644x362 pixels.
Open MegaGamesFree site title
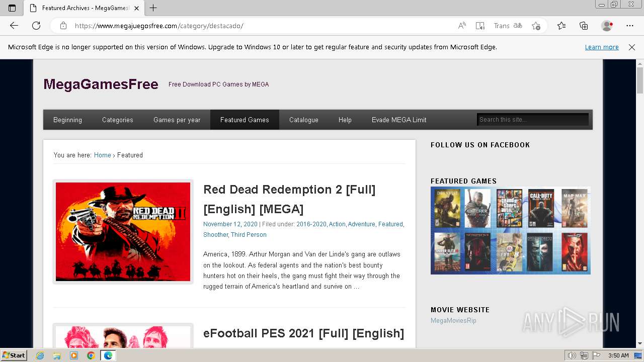coord(101,84)
